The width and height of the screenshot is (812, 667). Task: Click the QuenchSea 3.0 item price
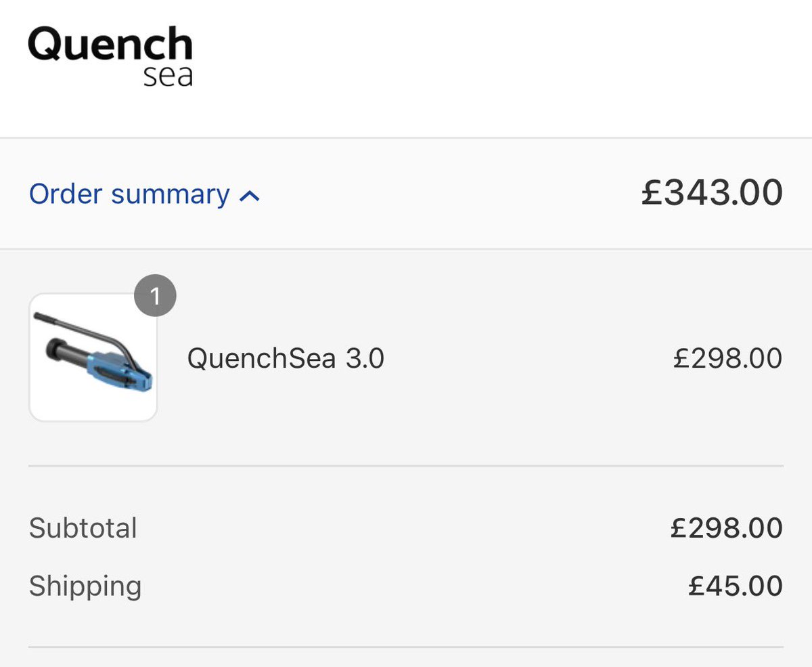tap(727, 358)
